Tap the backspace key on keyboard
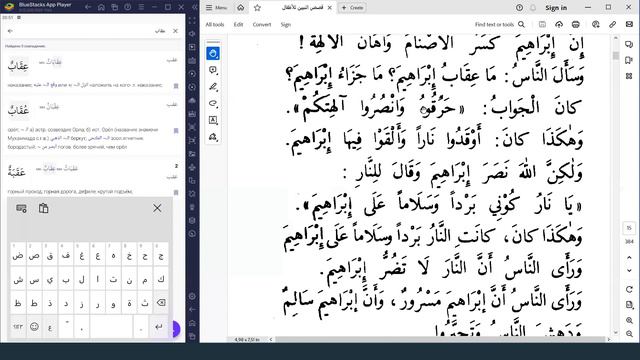 (x=161, y=303)
